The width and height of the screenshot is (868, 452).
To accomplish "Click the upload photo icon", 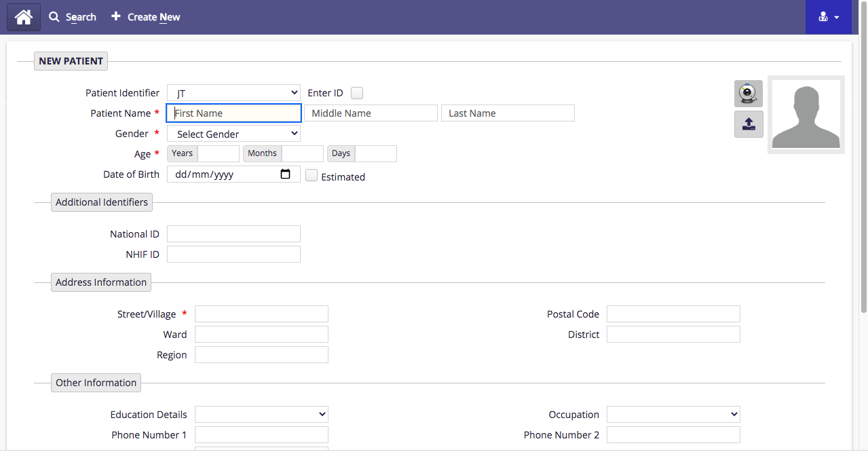I will click(x=748, y=124).
